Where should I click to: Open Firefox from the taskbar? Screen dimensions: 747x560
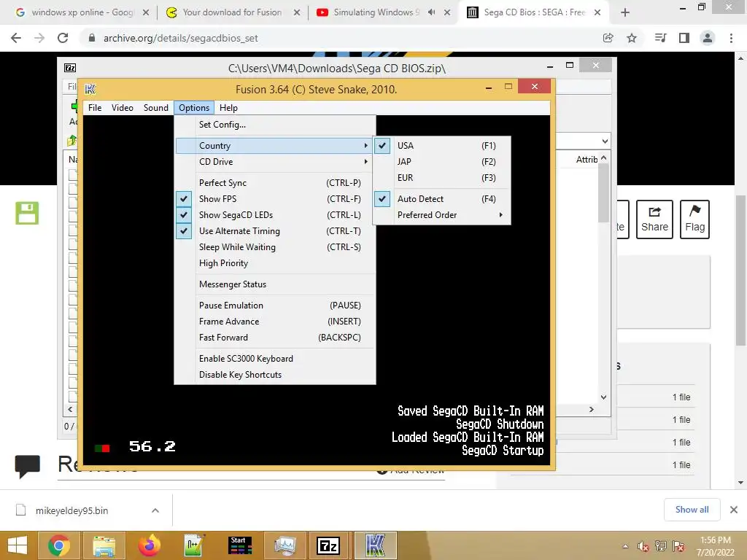(x=149, y=545)
